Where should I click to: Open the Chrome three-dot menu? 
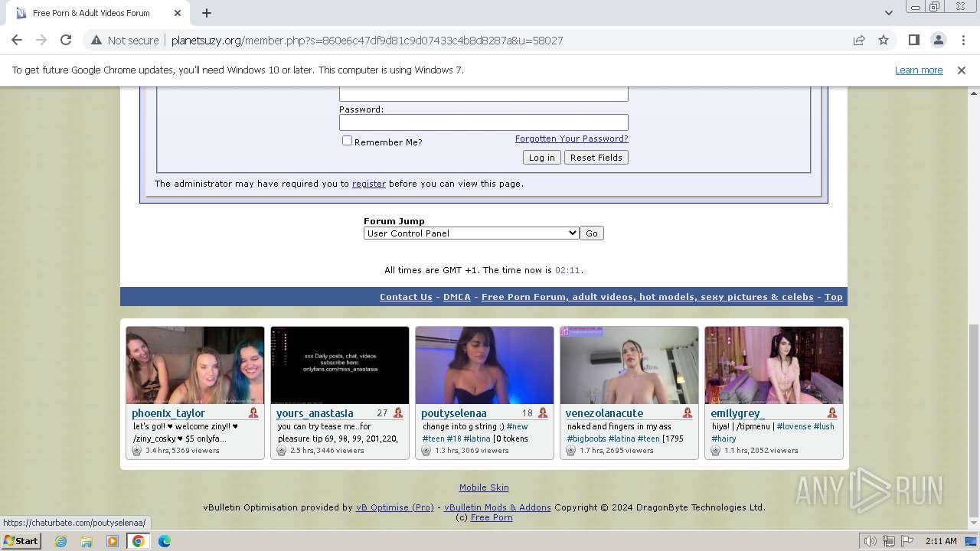pos(962,40)
